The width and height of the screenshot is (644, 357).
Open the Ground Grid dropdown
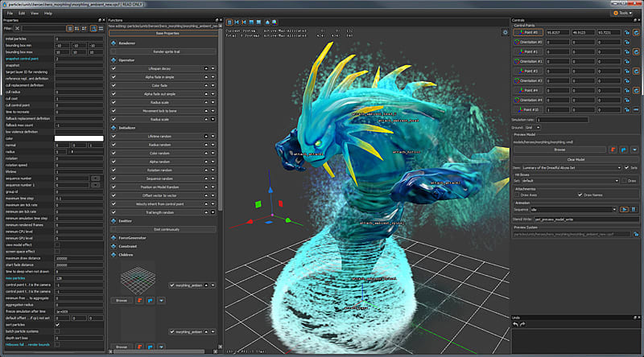[532, 128]
